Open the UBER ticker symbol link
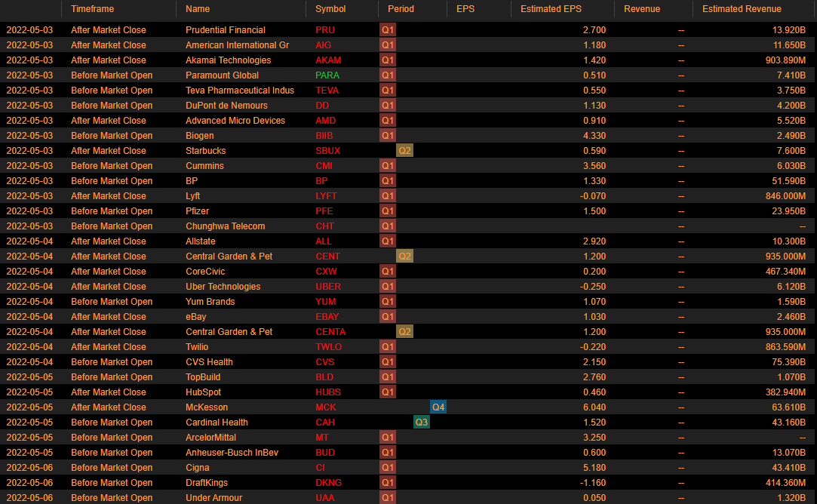The width and height of the screenshot is (817, 504). (328, 287)
